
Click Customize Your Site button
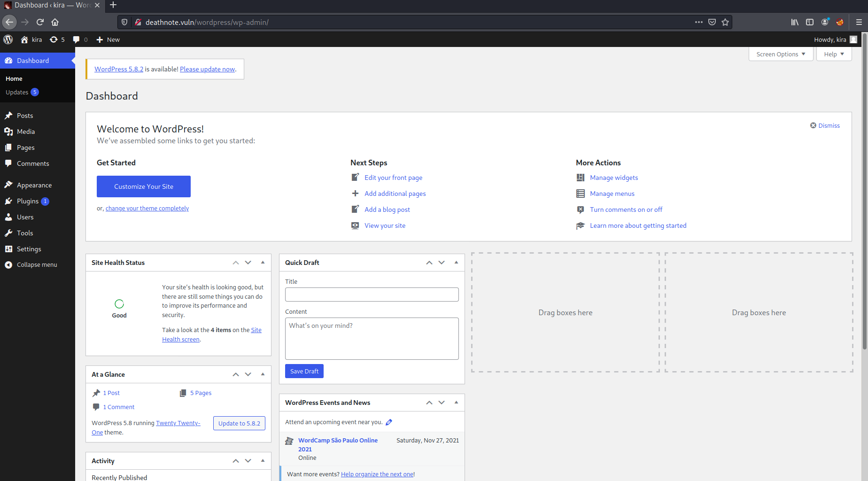(144, 186)
